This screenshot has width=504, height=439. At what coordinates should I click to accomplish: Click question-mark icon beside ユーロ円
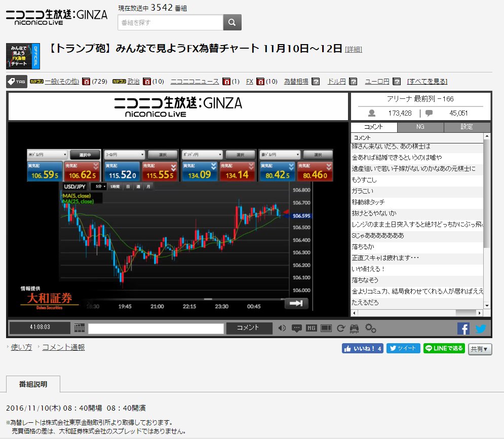(x=397, y=82)
